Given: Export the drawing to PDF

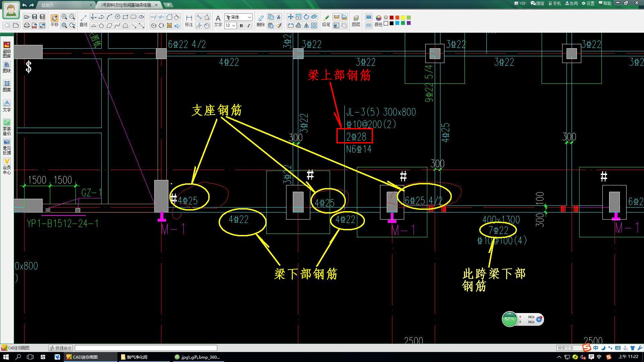Looking at the screenshot, I should (34, 25).
